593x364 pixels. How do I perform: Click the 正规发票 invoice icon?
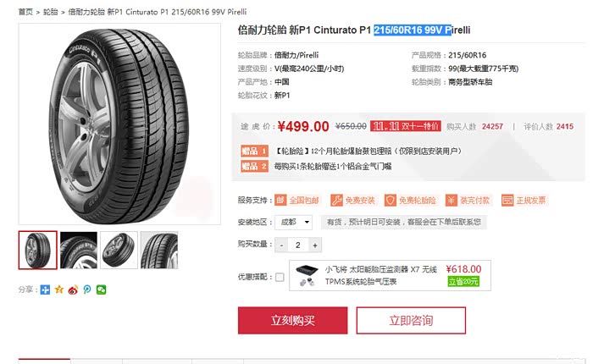pos(507,200)
